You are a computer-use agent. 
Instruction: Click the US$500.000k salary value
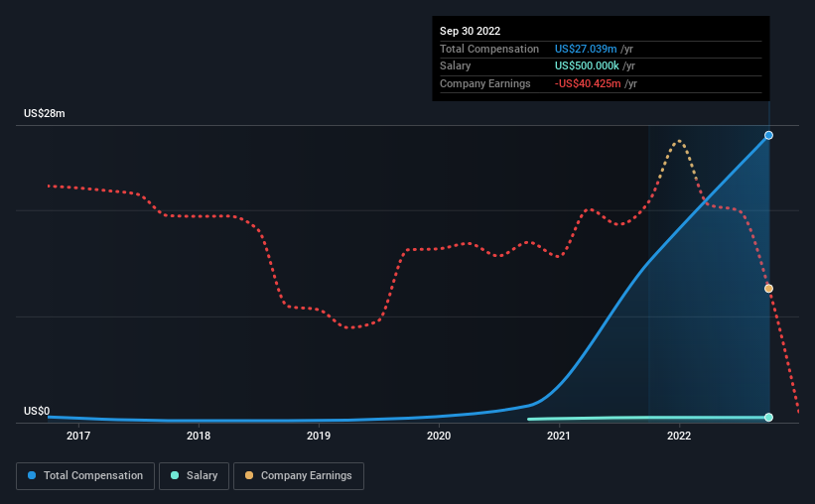(587, 66)
